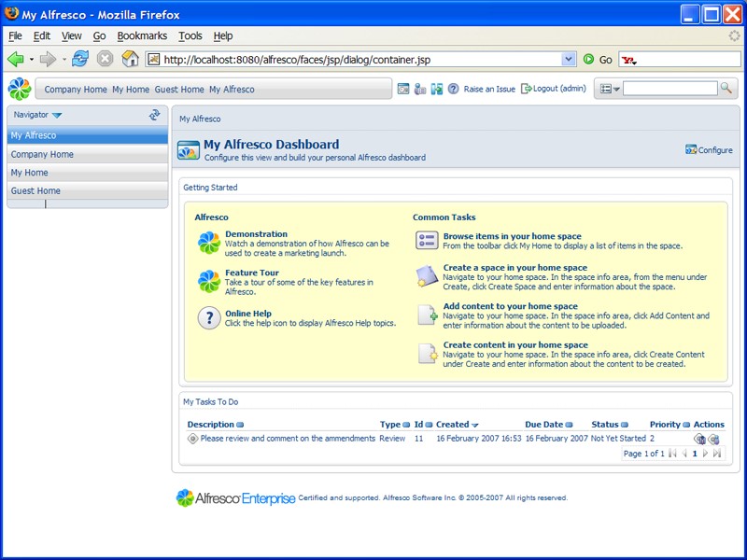Screen dimensions: 747x560
Task: Click the Help question mark icon in toolbar
Action: (454, 89)
